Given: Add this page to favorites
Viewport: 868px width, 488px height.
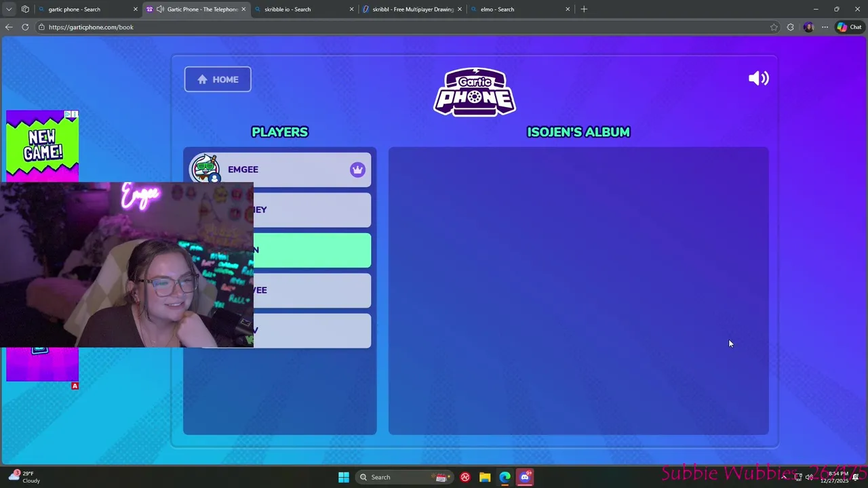Looking at the screenshot, I should (774, 27).
